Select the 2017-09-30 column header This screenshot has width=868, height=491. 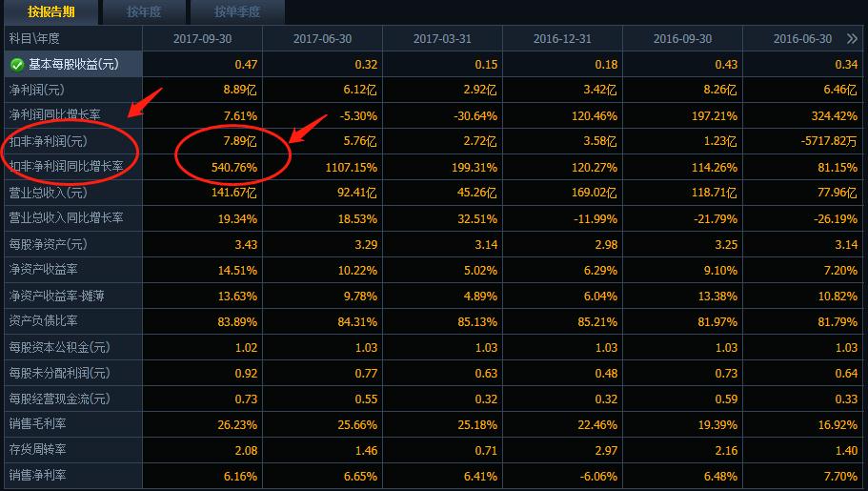[x=203, y=39]
